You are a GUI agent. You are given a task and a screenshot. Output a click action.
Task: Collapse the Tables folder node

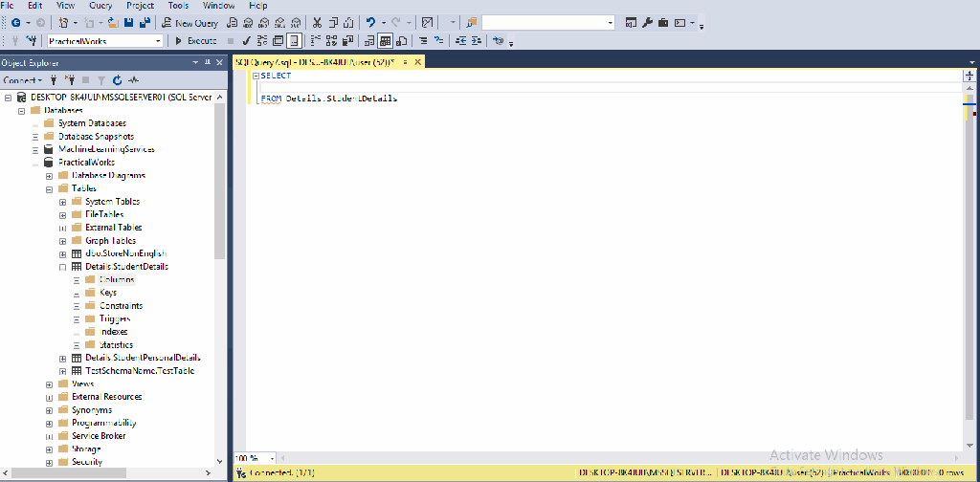50,188
